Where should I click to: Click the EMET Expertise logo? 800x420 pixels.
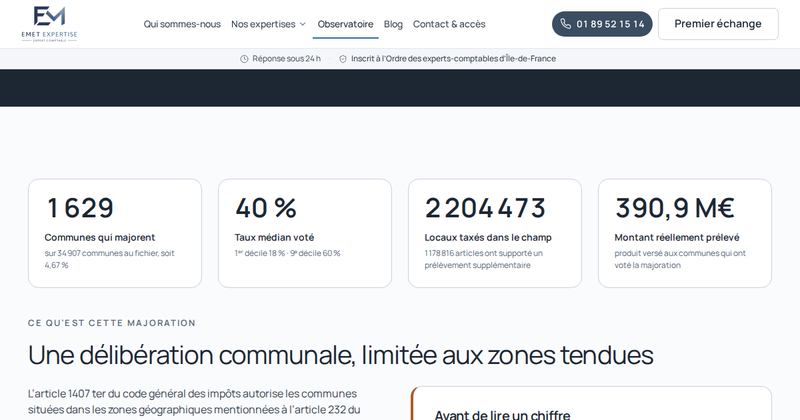pos(49,23)
